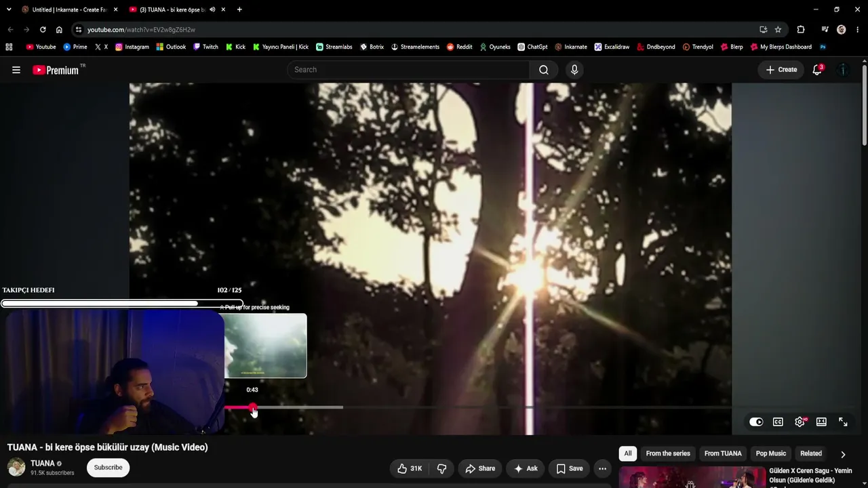This screenshot has width=868, height=488.
Task: Close the TUANA YouTube tab
Action: tap(223, 9)
